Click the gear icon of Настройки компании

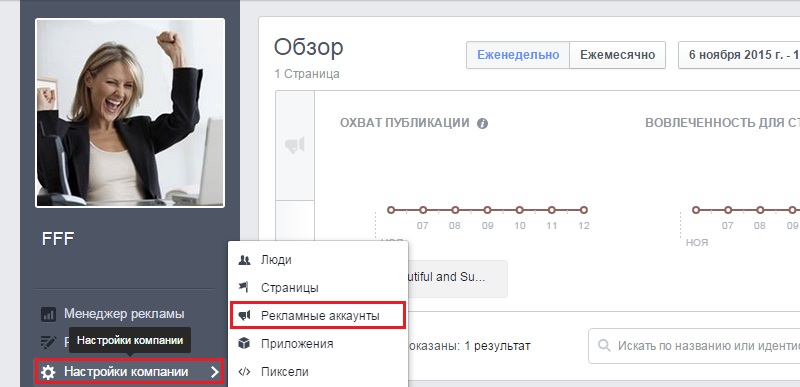tap(48, 372)
